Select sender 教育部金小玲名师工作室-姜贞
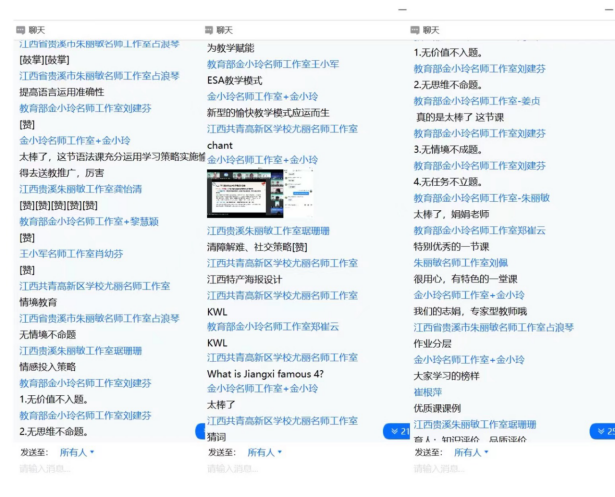This screenshot has height=497, width=615. click(x=477, y=101)
